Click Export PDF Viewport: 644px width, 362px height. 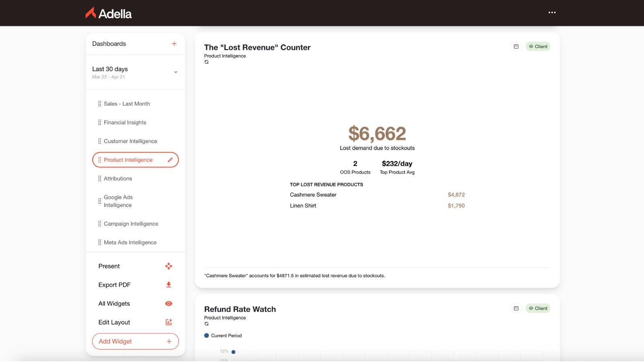(114, 285)
